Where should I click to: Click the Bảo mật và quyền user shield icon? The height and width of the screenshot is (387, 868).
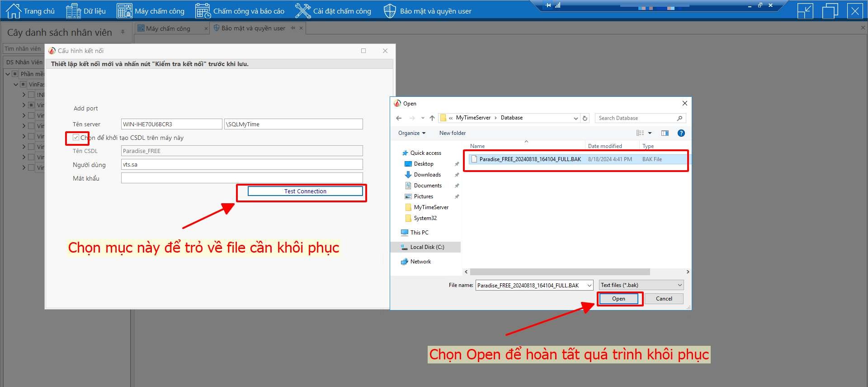pyautogui.click(x=389, y=11)
